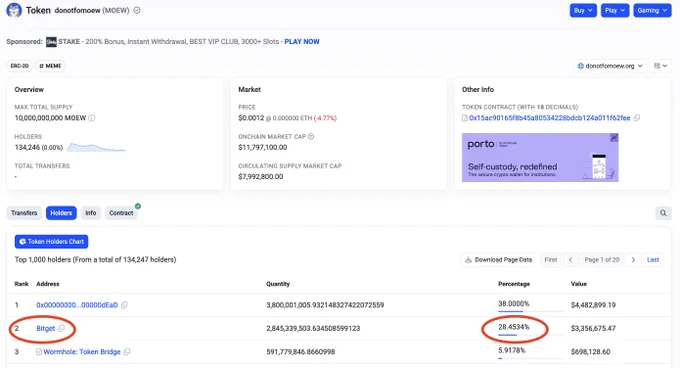Click the 5.9178% percentage bar
The image size is (680, 368).
(531, 358)
